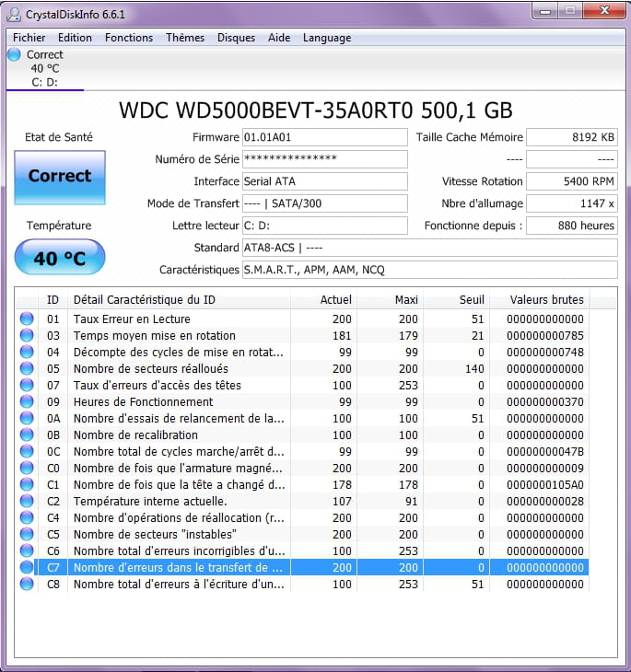The image size is (631, 672).
Task: Click the status orb for attribute C8
Action: 27,585
